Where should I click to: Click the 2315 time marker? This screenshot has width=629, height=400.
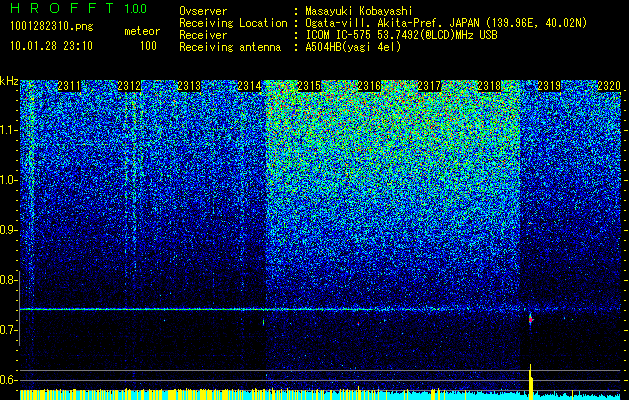coord(309,86)
